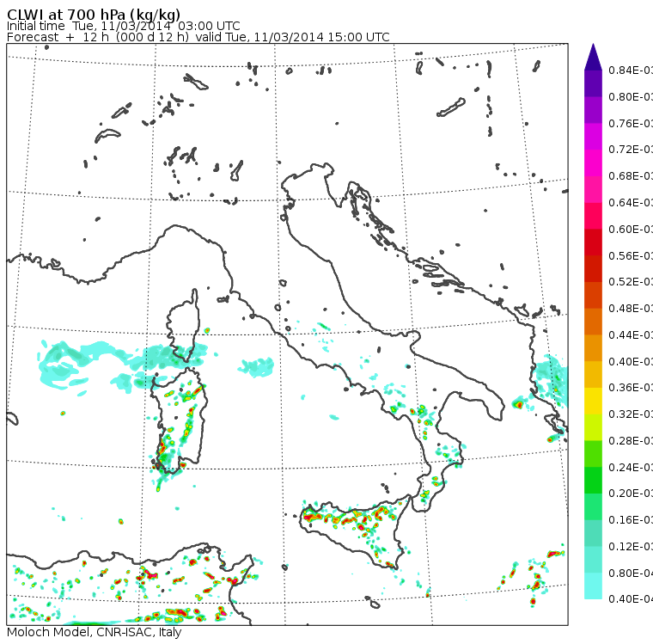Select the red segment between 0.56E-03 and 0.60E-03
Screen dimensions: 653x644
(x=593, y=242)
